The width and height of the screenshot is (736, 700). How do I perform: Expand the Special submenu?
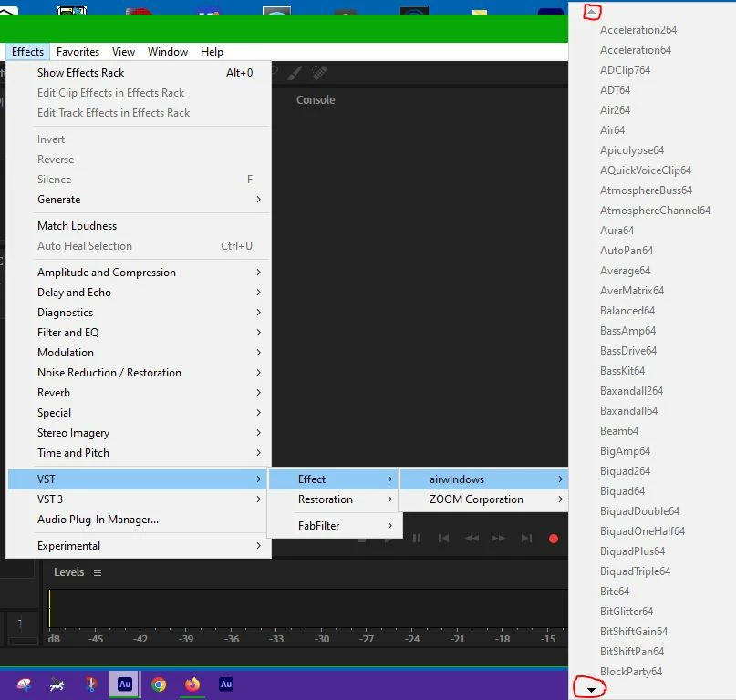(139, 412)
